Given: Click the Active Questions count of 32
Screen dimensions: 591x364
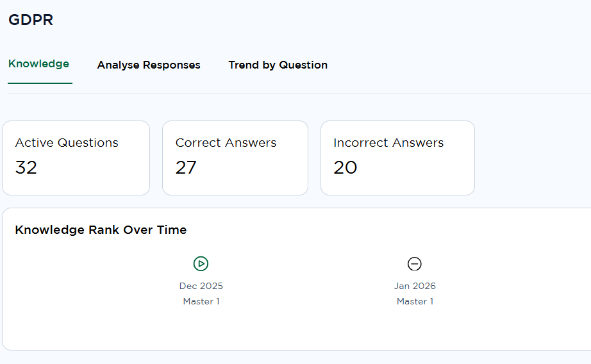Looking at the screenshot, I should (x=26, y=167).
